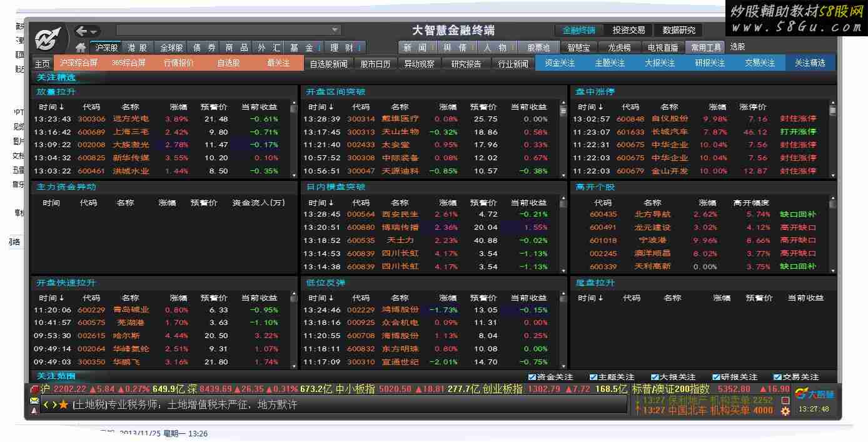Image resolution: width=868 pixels, height=442 pixels.
Task: Click the back arrow navigation icon
Action: point(81,31)
